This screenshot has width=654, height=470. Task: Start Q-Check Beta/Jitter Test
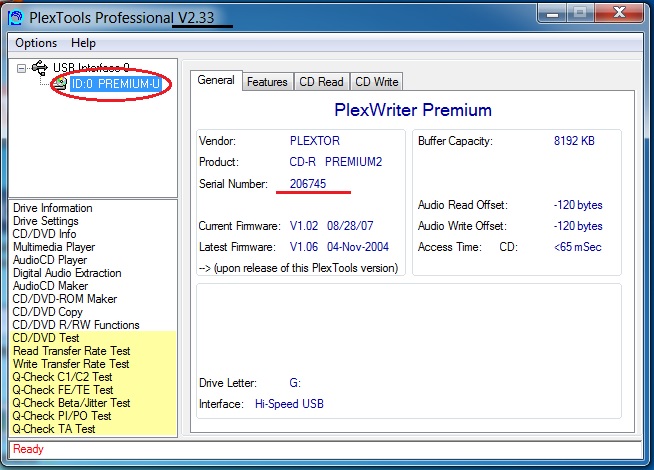(71, 403)
